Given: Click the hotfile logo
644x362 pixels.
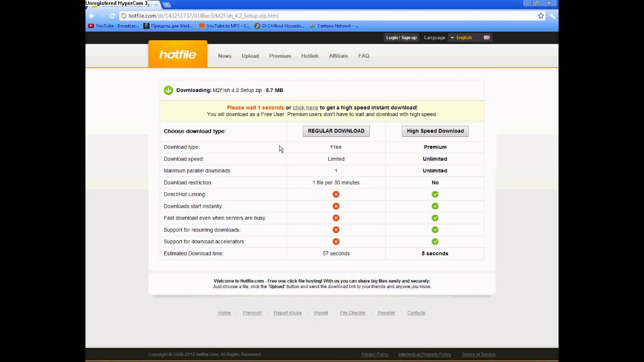Looking at the screenshot, I should tap(178, 54).
